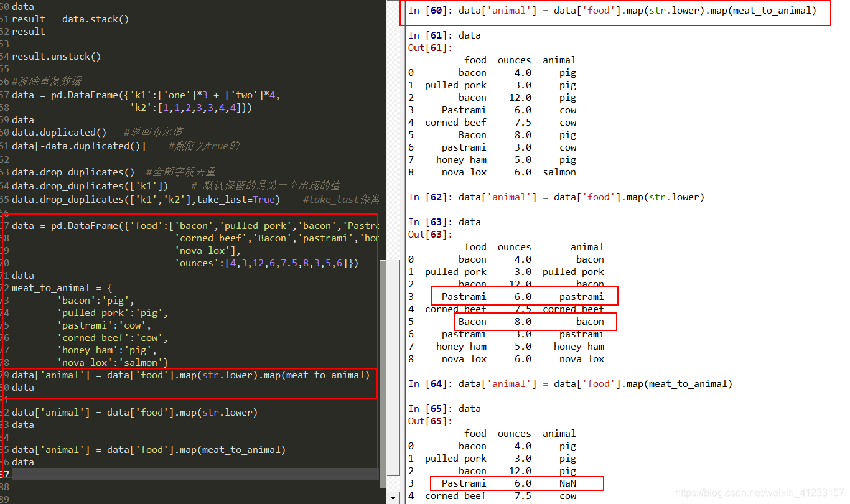Click editor line 'data[-data.duplicated()]'
The height and width of the screenshot is (504, 850).
pos(78,146)
